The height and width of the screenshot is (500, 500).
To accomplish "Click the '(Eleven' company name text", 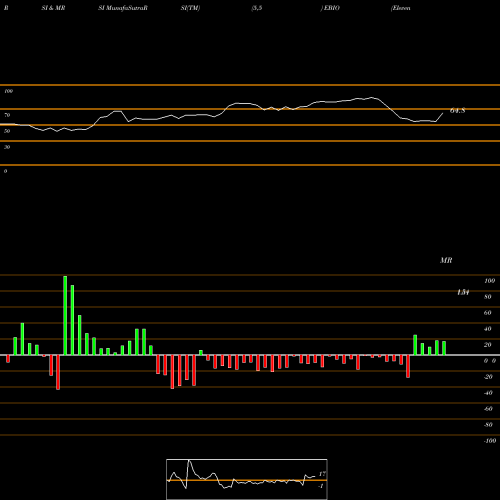I will point(401,8).
